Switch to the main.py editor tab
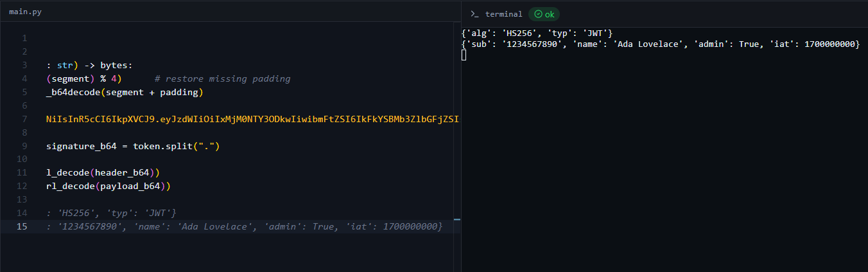868x272 pixels. (25, 12)
